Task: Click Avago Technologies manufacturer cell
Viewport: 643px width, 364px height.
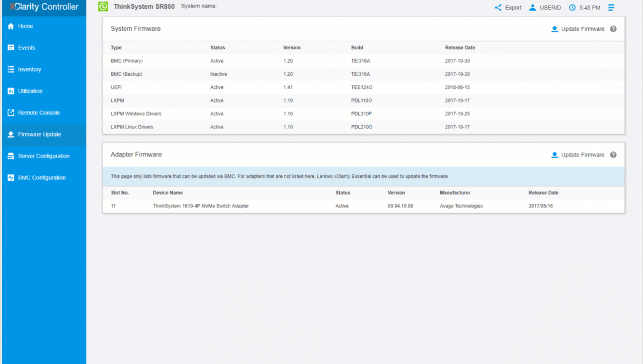Action: pos(461,206)
